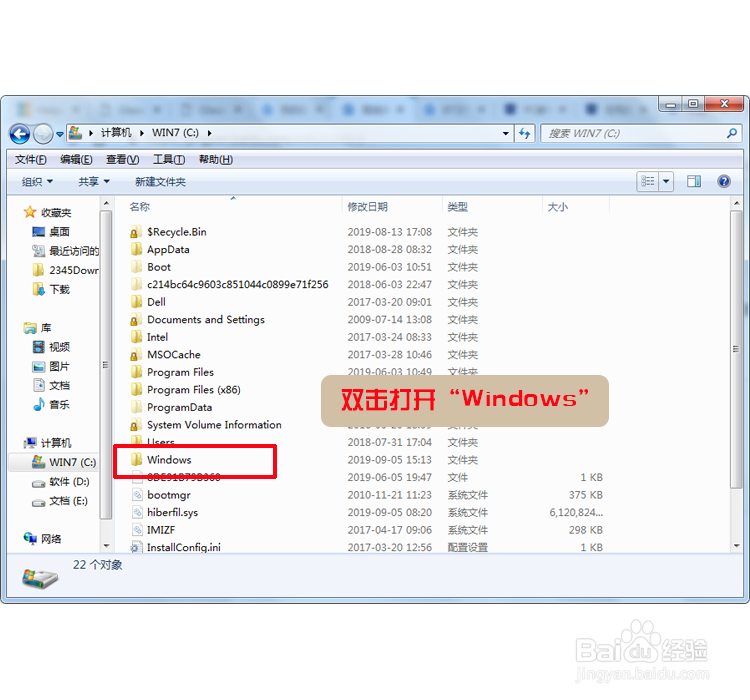Select the MSOCache folder icon
Screen dimensions: 750x700
tap(136, 355)
